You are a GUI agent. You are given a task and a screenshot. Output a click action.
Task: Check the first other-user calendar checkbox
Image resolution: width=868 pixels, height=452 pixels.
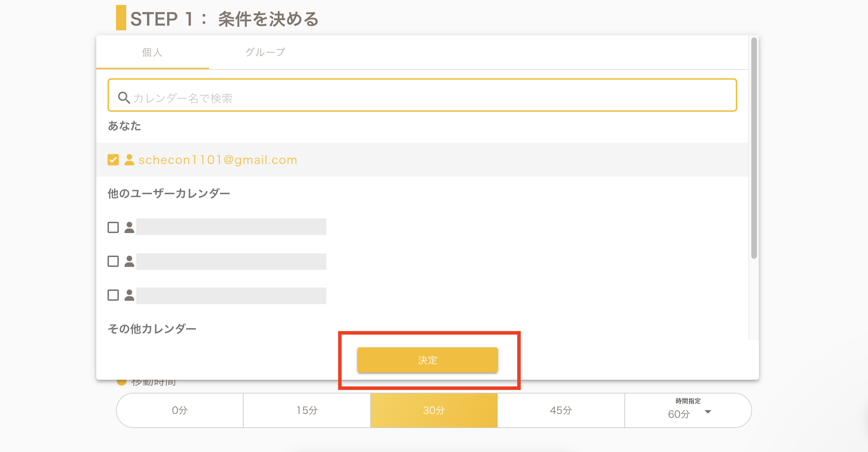(113, 227)
